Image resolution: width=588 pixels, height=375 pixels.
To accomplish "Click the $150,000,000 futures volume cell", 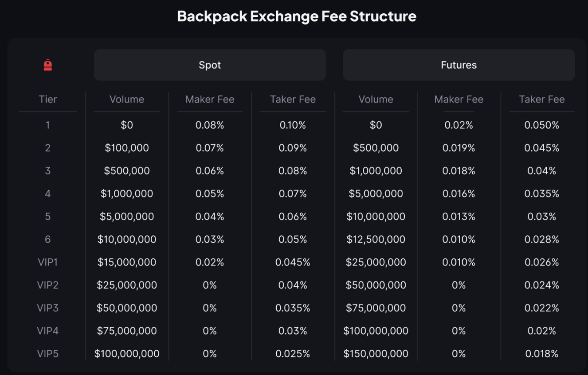I will pos(376,354).
